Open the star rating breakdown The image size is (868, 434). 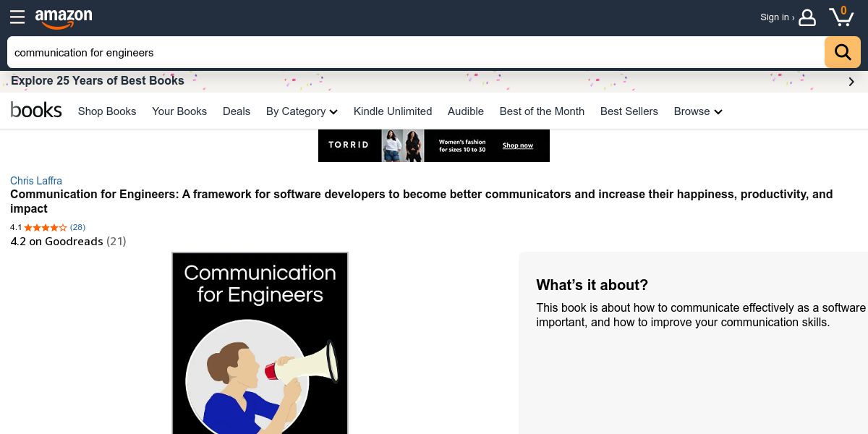(46, 227)
